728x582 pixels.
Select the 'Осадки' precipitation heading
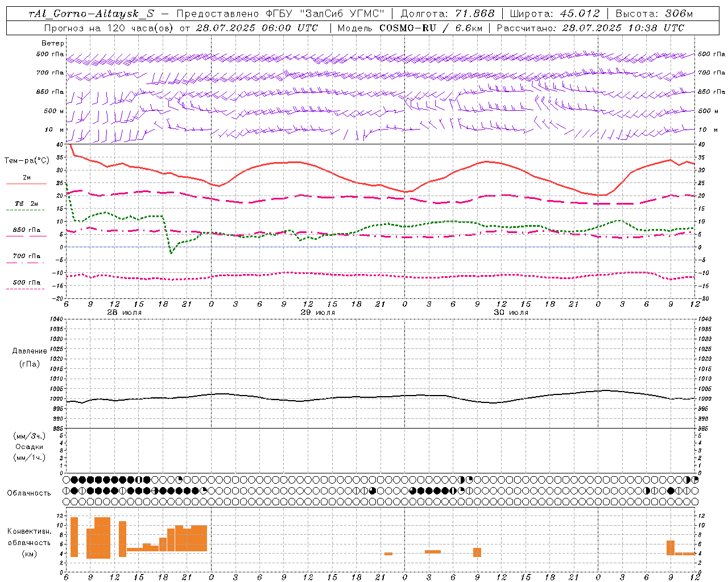click(x=30, y=447)
